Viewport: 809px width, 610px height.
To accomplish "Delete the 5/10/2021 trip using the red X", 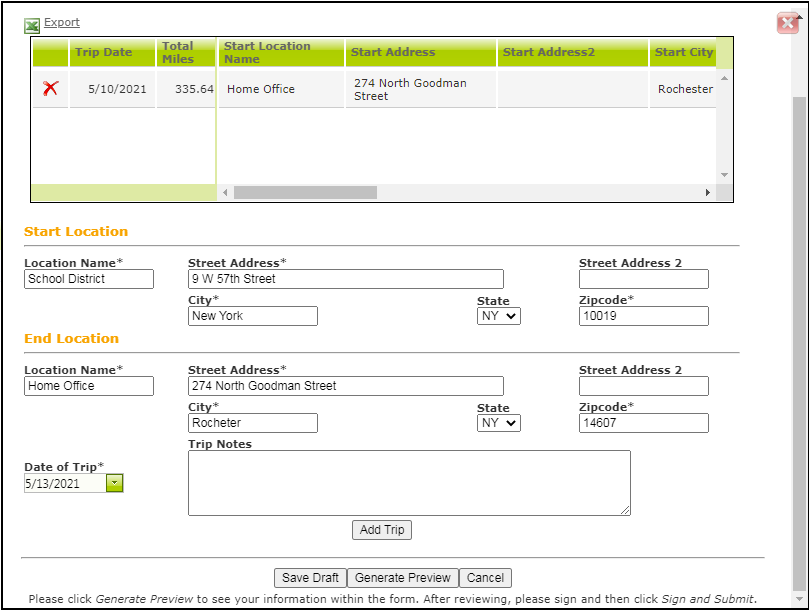I will point(49,88).
